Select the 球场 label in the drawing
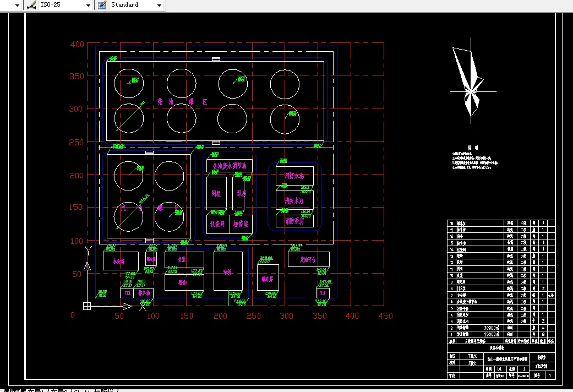The height and width of the screenshot is (392, 573). (x=227, y=271)
